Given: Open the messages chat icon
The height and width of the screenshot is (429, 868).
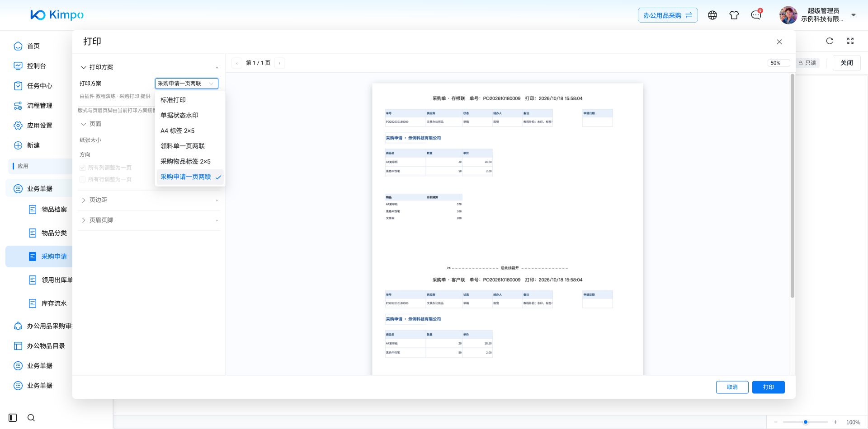Looking at the screenshot, I should 756,15.
